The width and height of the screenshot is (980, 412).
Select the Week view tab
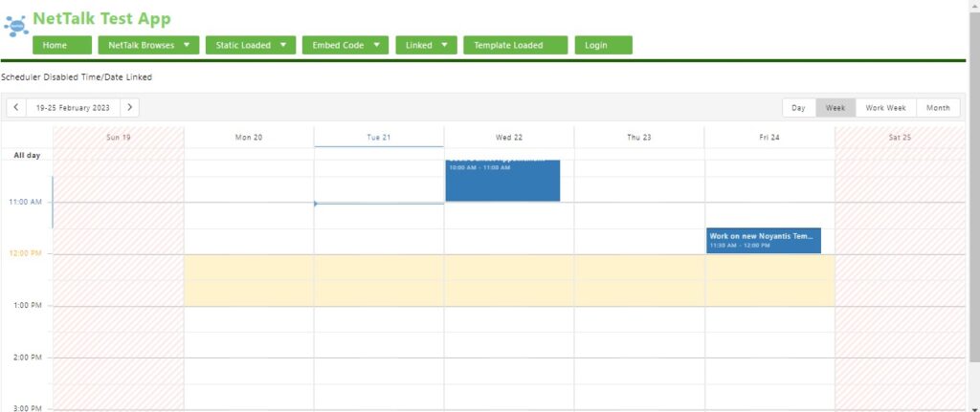coord(835,108)
